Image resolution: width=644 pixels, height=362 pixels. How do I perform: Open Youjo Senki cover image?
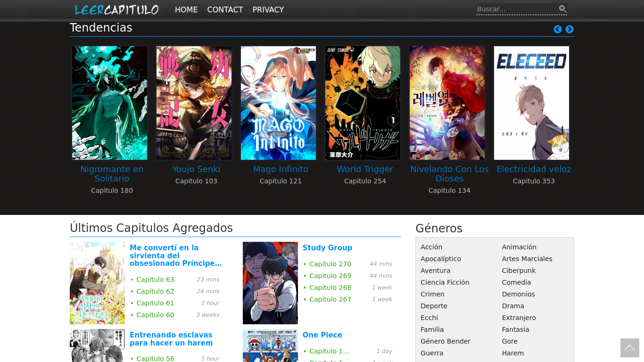(194, 103)
